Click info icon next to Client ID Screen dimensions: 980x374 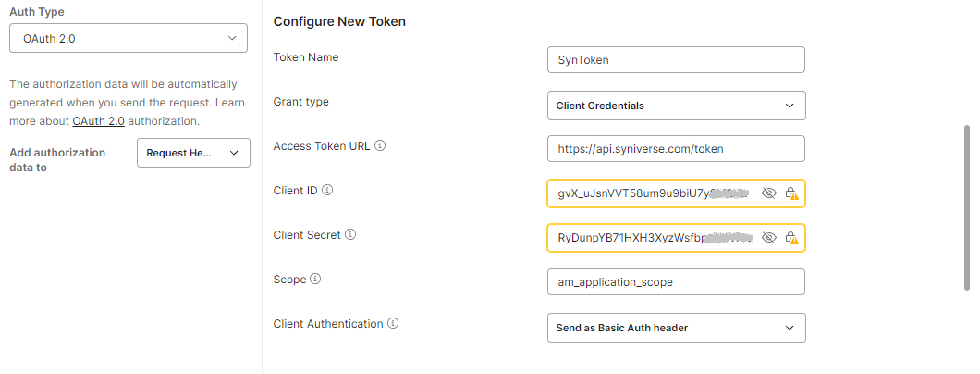tap(326, 191)
